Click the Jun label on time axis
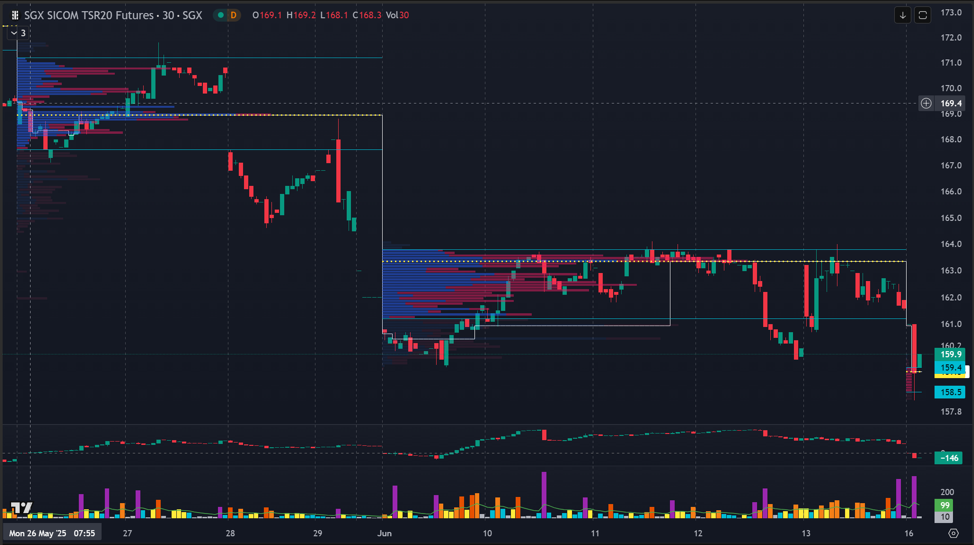 pos(385,533)
